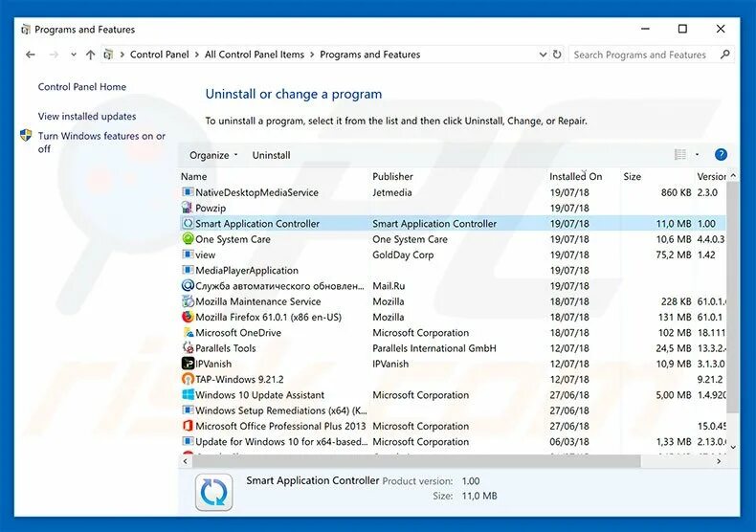Click the vertical scrollbar thumb
The height and width of the screenshot is (532, 756).
pos(733,298)
